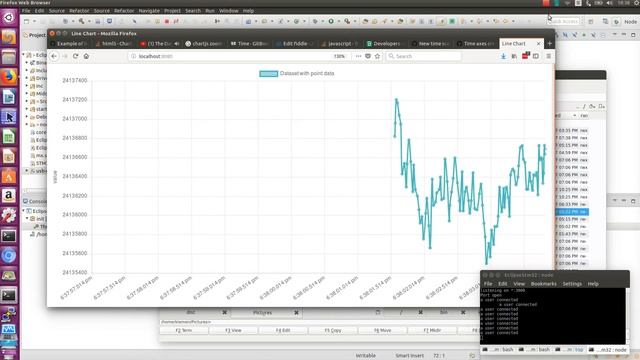This screenshot has width=640, height=360.
Task: Open Eclipse Navigate menu
Action: 149,11
